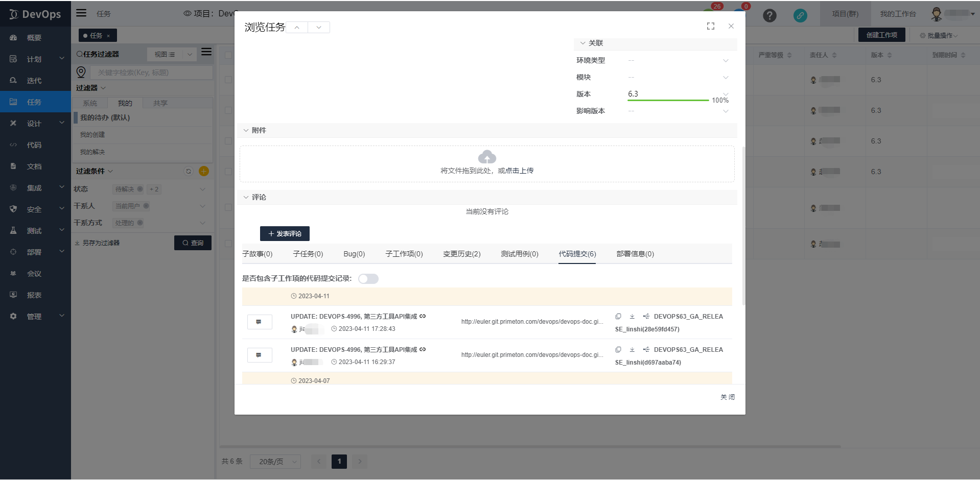Click branch icon for commit 28e59fd457
The height and width of the screenshot is (480, 980).
point(646,317)
